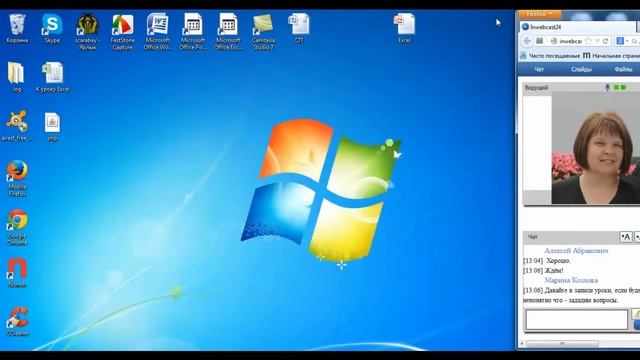Open the Recycle Bin (Корзина) desktop icon
Screen dimensions: 640x360
coord(17,29)
